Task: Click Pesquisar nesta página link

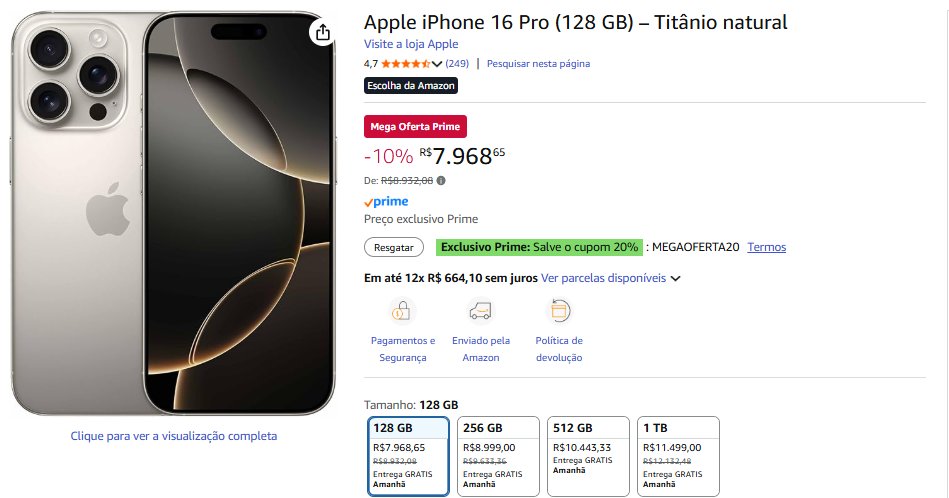Action: pyautogui.click(x=538, y=64)
